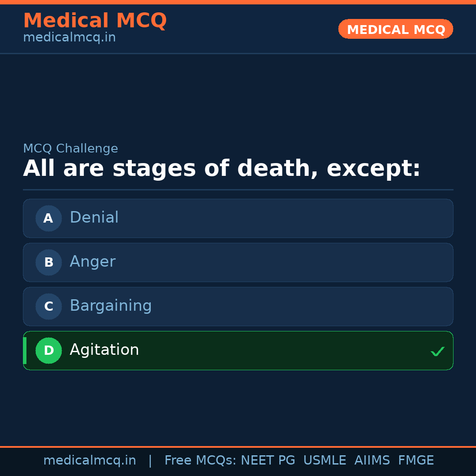Click the letter A badge icon

point(48,218)
